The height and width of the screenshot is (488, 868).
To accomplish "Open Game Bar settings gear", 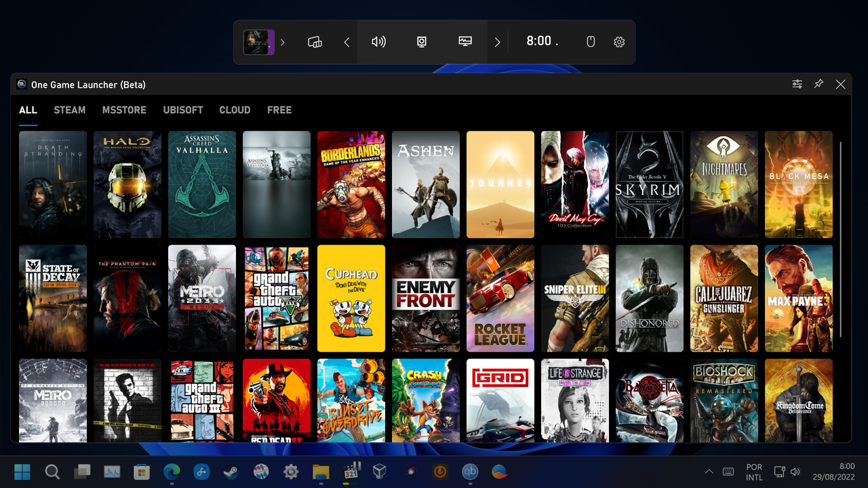I will [x=619, y=42].
